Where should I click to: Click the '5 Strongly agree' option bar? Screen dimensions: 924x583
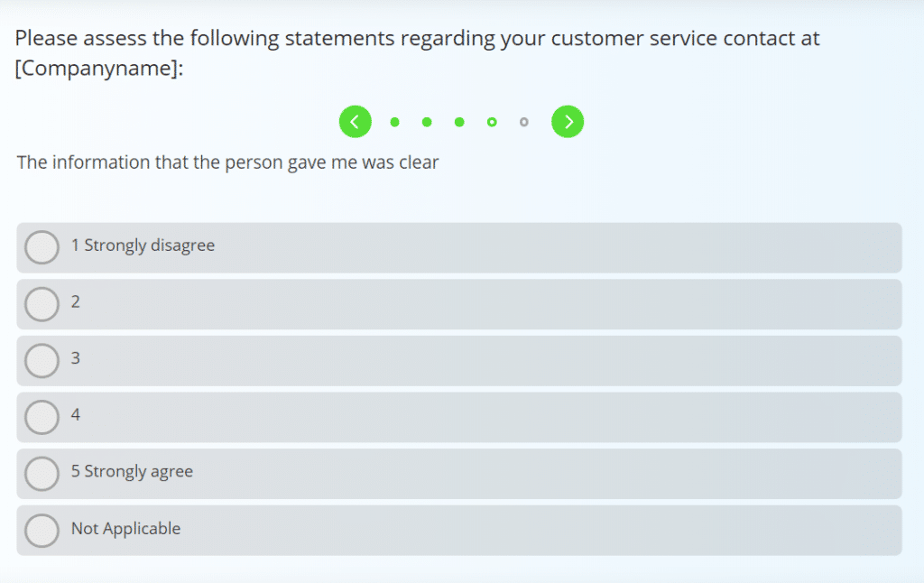459,473
